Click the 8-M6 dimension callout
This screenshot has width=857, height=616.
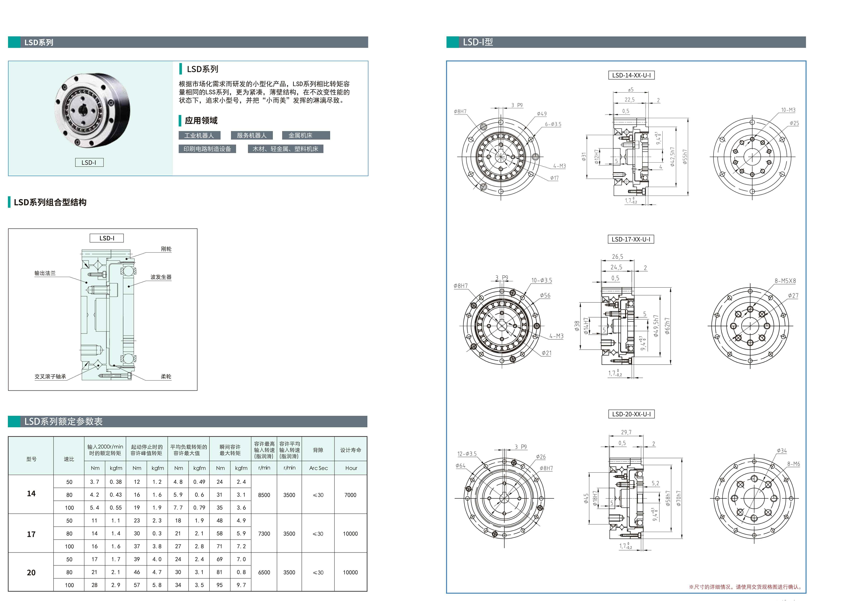tap(793, 464)
